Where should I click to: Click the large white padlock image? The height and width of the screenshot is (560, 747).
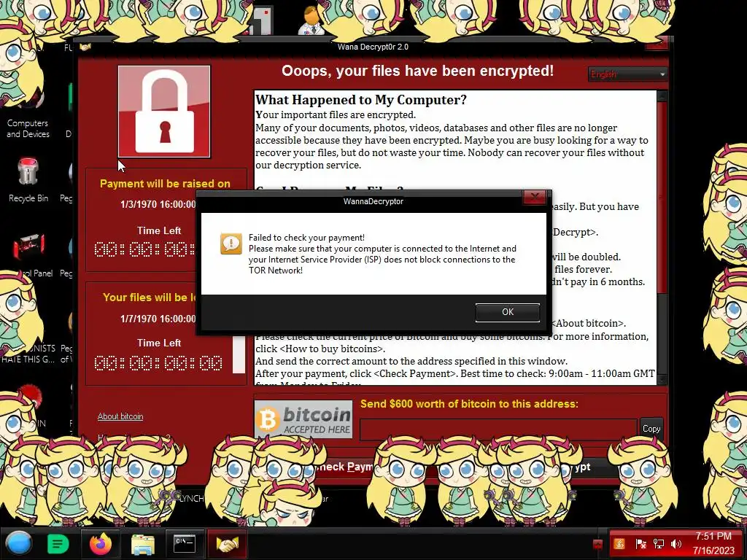click(164, 112)
